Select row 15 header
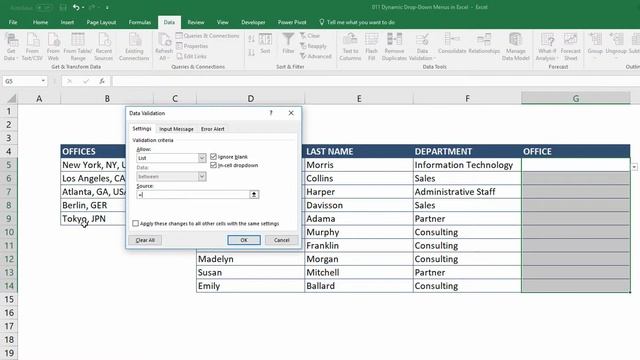Viewport: 640px width, 360px height. click(x=9, y=299)
